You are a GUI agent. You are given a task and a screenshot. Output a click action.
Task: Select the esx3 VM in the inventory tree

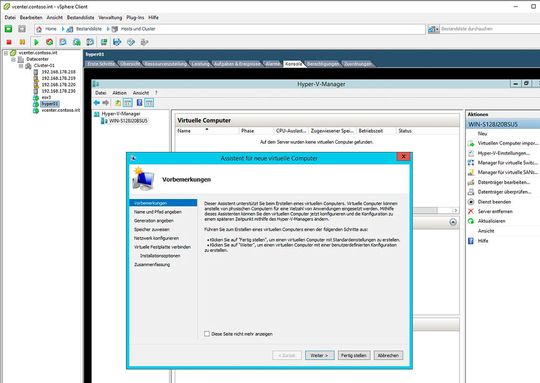pos(46,97)
